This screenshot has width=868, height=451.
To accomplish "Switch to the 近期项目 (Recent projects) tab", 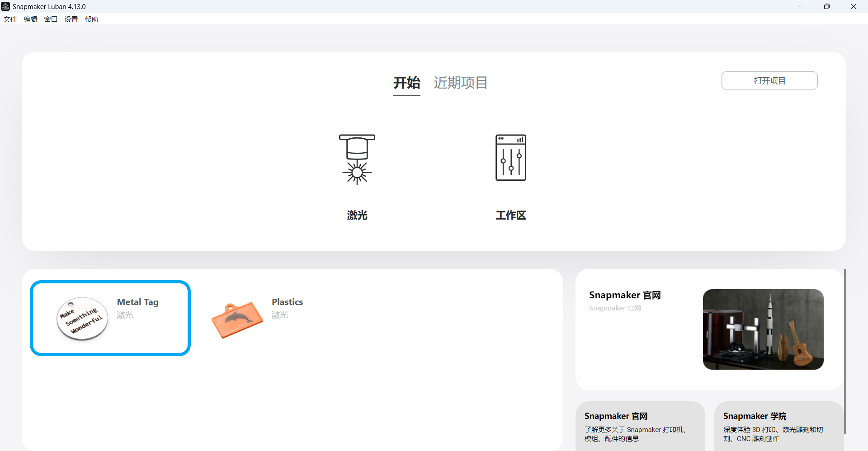I will tap(461, 83).
